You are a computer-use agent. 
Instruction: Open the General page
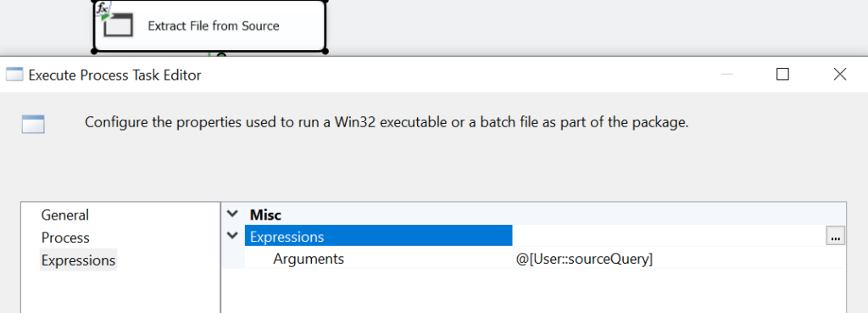coord(64,215)
